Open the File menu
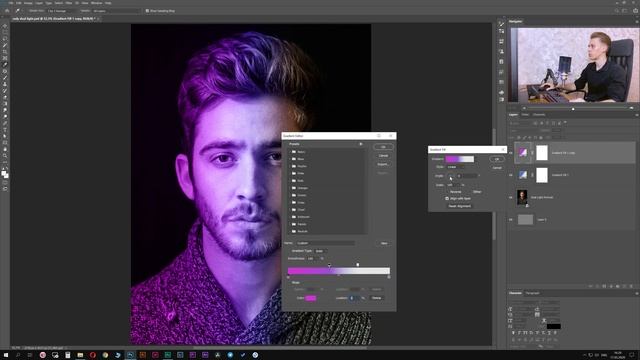The width and height of the screenshot is (640, 360). pyautogui.click(x=11, y=3)
